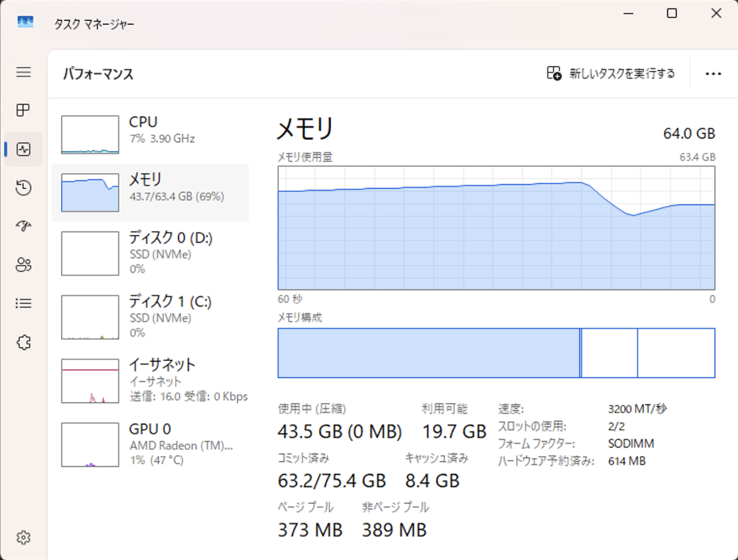Viewport: 738px width, 560px height.
Task: Expand the three-dot more options menu
Action: (713, 74)
